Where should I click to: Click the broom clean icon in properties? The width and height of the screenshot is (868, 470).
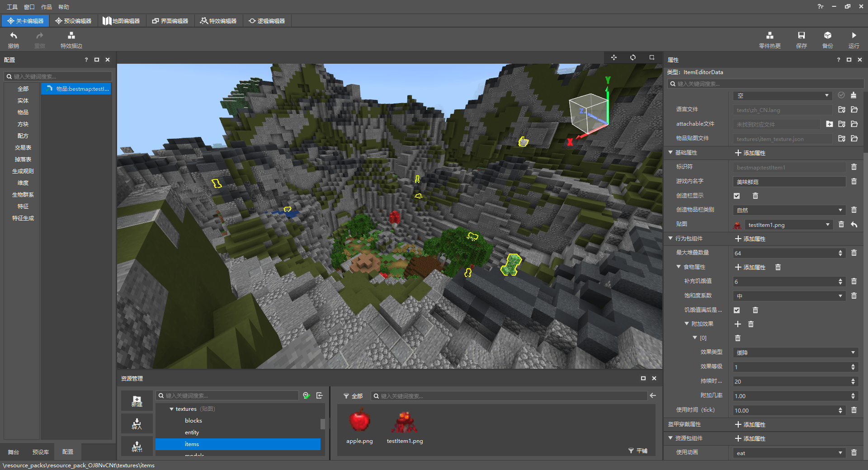(x=854, y=95)
